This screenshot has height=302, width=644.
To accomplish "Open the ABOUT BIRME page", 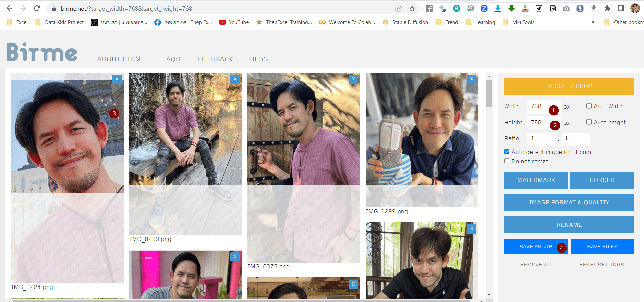I will tap(121, 59).
